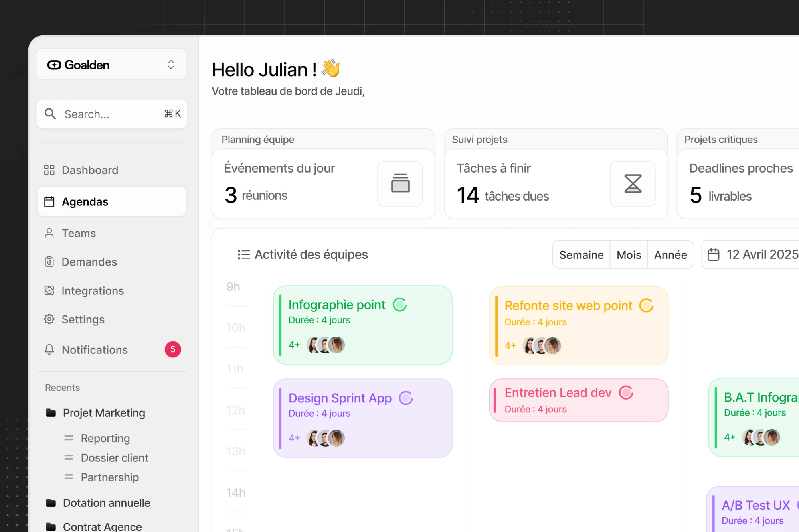Click the pink status ring on Entretien Lead dev

[626, 393]
